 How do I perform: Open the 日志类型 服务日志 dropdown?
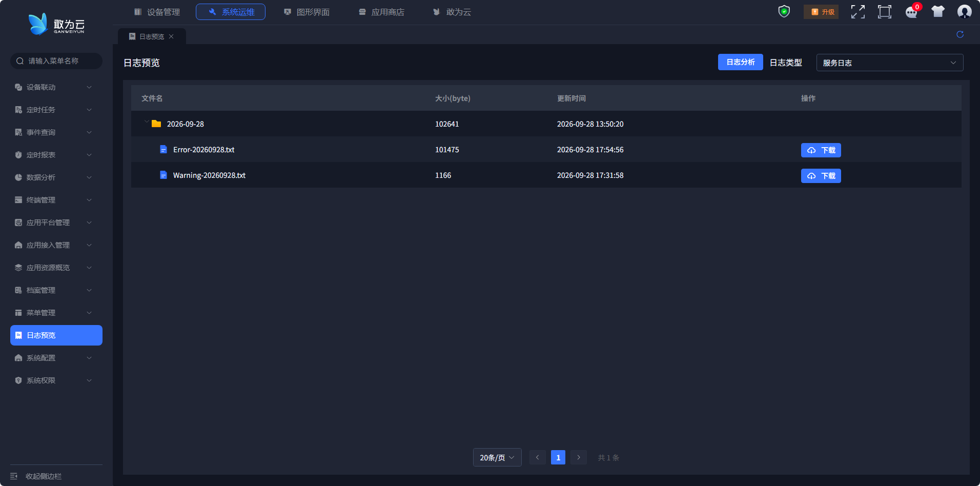point(890,63)
